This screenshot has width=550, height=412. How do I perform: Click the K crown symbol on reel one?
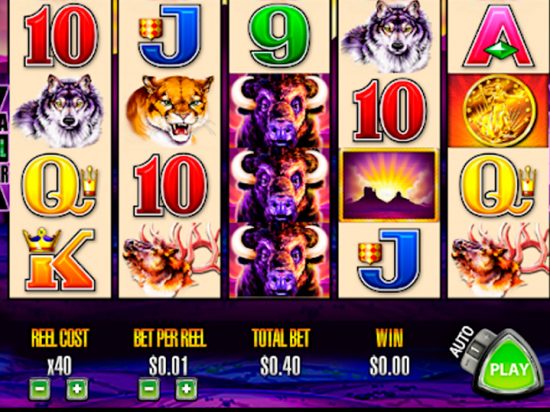[59, 259]
